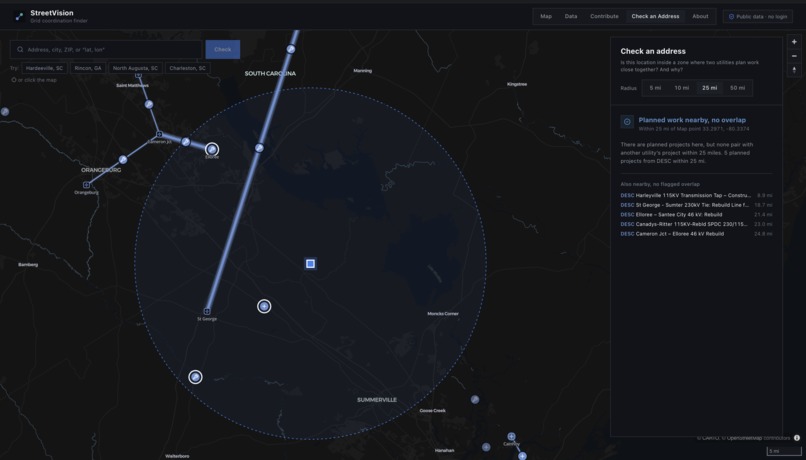Open Elloree - Santee City 46 kV Rebuild

click(x=696, y=214)
